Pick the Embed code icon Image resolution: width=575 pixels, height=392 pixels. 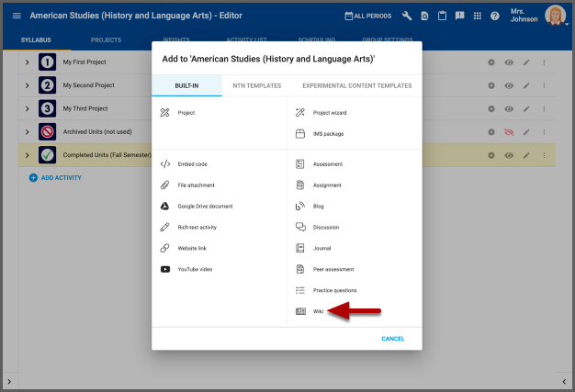click(x=165, y=164)
